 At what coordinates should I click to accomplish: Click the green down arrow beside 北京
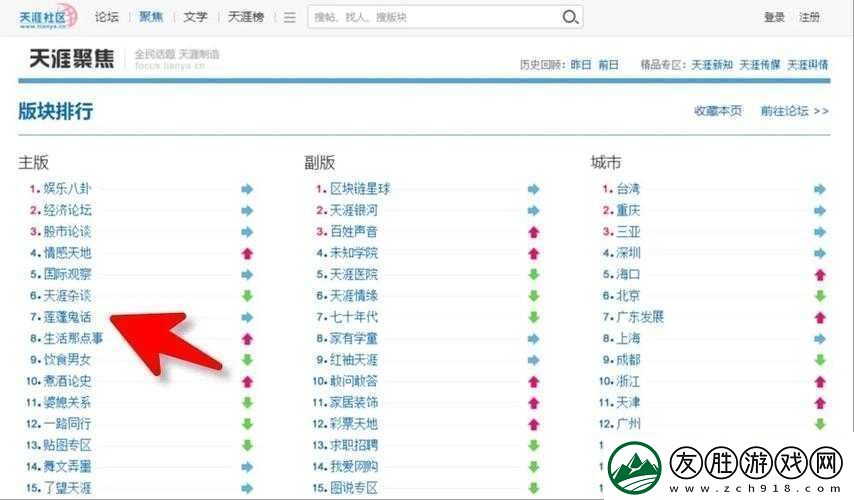pyautogui.click(x=820, y=296)
